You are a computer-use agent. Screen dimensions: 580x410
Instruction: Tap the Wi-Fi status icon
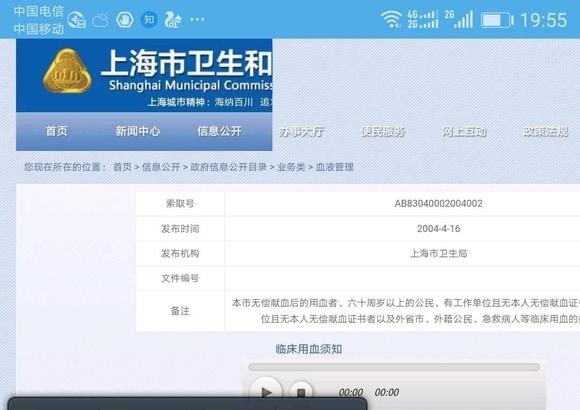coord(391,19)
